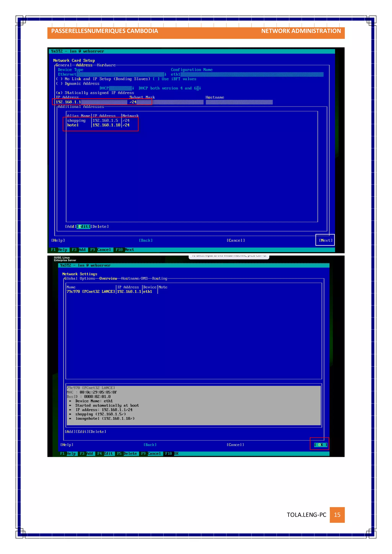Screen dimensions: 392x554
Task: Select the 79c970 PCnet32 LANCE device row
Action: coord(91,292)
